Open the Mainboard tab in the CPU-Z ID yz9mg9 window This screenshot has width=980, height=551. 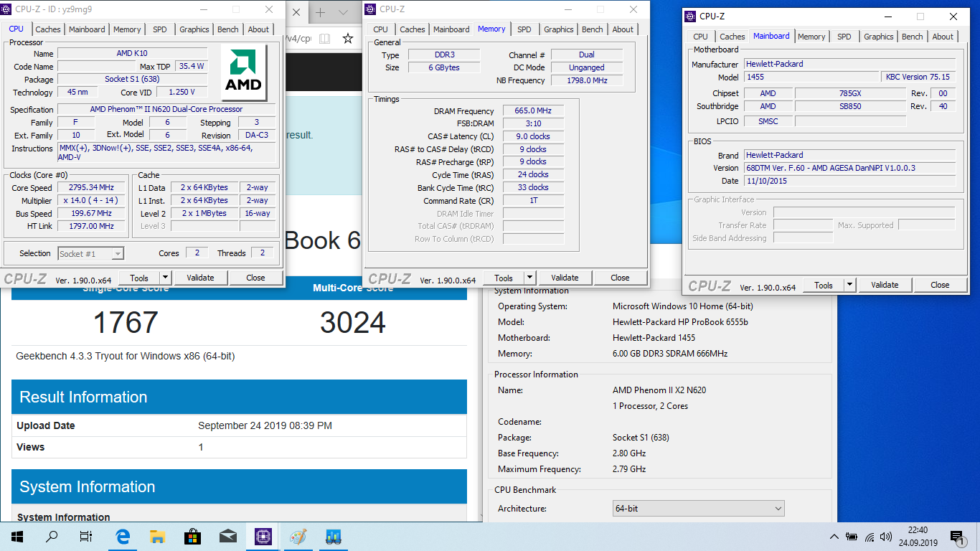87,29
